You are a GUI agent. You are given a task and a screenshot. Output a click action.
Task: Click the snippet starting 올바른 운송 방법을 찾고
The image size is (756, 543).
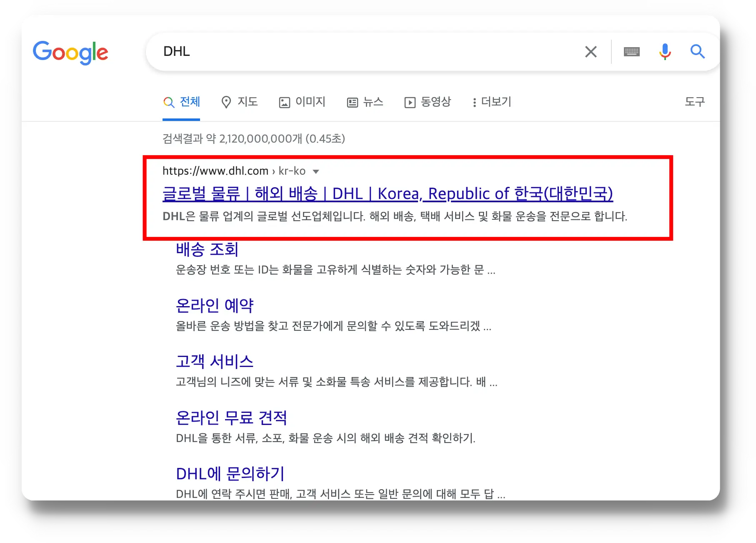[333, 326]
